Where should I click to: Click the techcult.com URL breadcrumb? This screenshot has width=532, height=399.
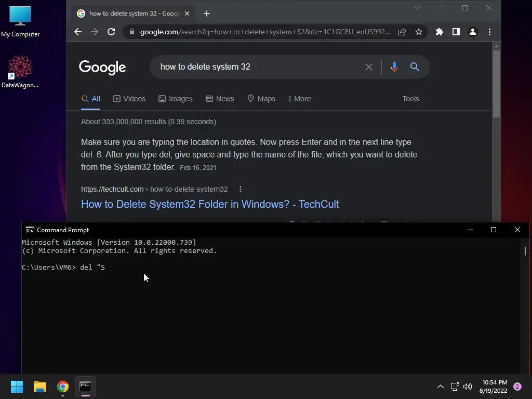click(x=154, y=189)
